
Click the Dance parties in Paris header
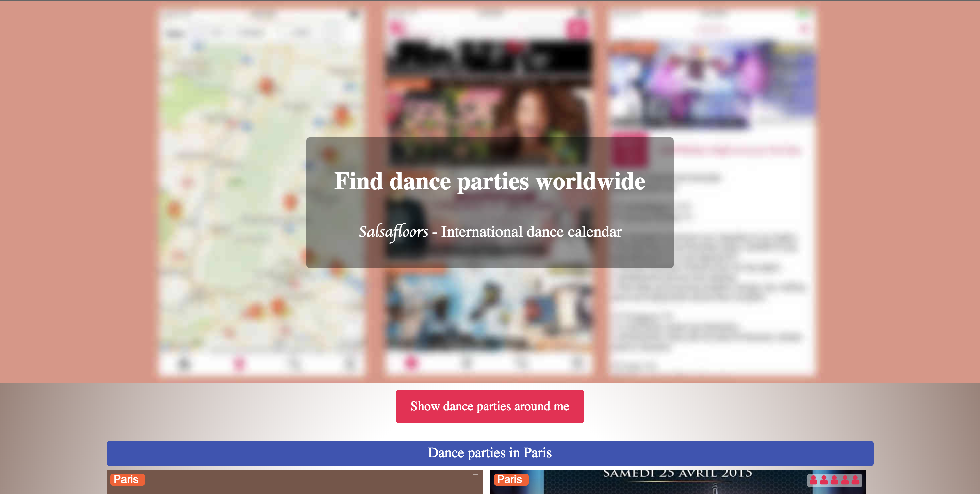point(490,453)
